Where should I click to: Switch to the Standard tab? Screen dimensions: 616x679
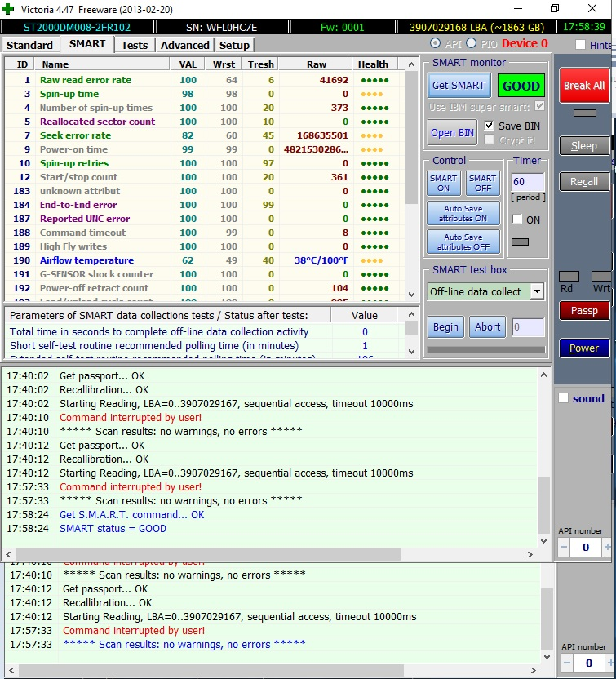click(x=29, y=45)
